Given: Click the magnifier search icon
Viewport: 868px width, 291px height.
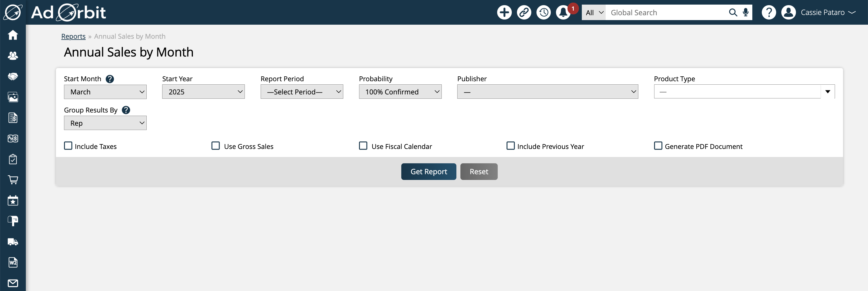Looking at the screenshot, I should point(733,12).
